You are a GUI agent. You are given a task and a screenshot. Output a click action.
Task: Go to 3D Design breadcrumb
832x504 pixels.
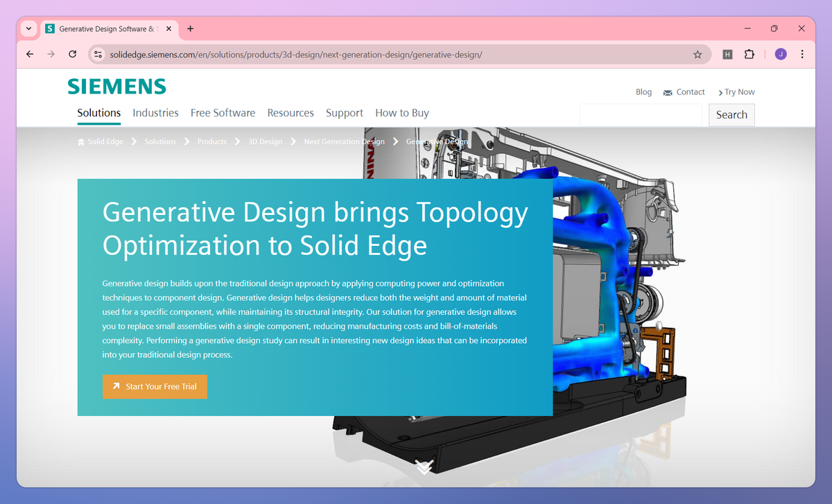tap(266, 141)
